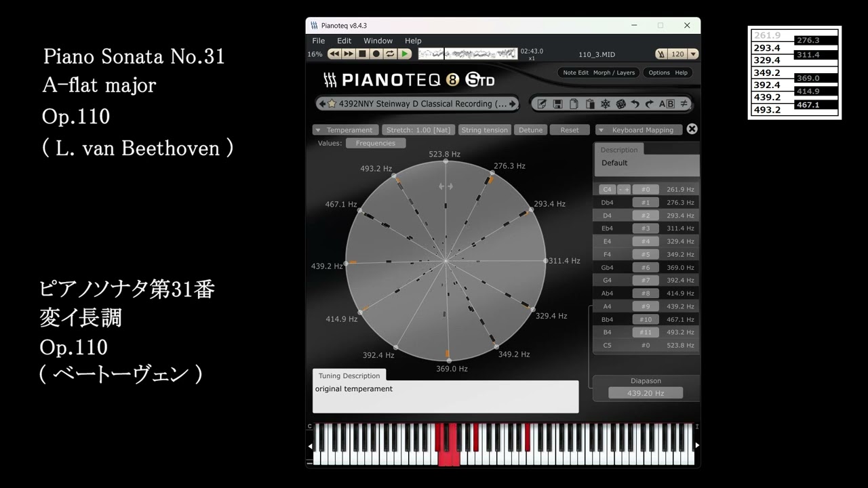
Task: Toggle A/B preset comparison
Action: [x=667, y=104]
